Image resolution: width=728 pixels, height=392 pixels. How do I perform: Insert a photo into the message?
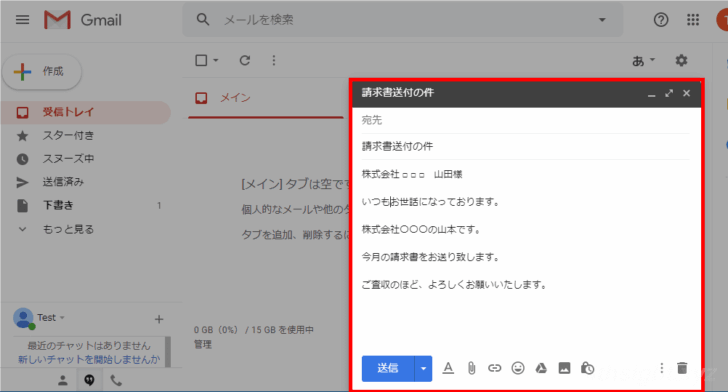pyautogui.click(x=564, y=368)
